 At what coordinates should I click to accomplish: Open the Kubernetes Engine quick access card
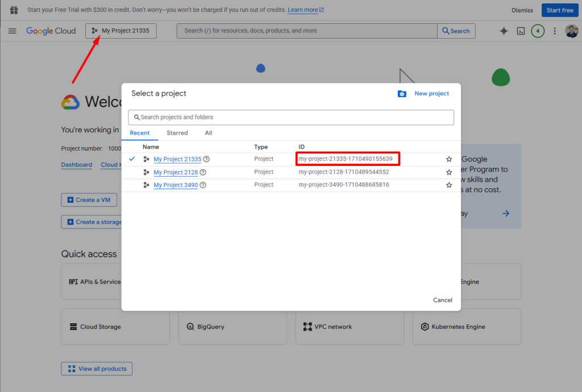click(x=467, y=327)
